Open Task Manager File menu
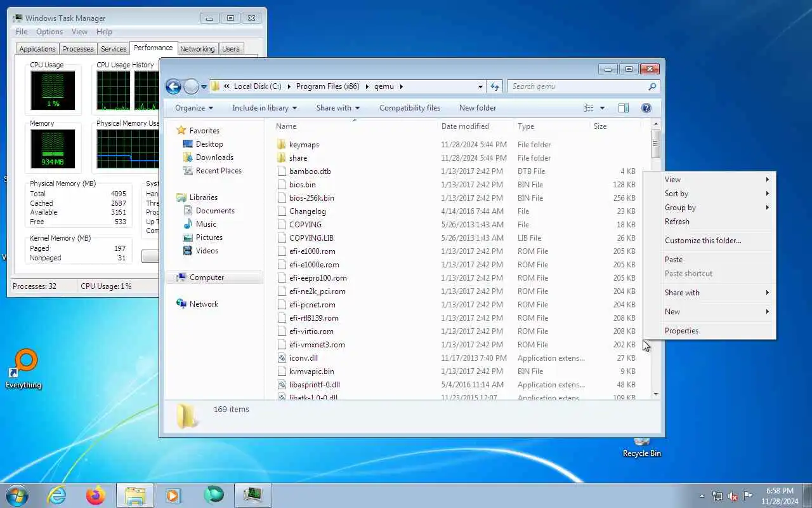The image size is (812, 508). coord(22,32)
